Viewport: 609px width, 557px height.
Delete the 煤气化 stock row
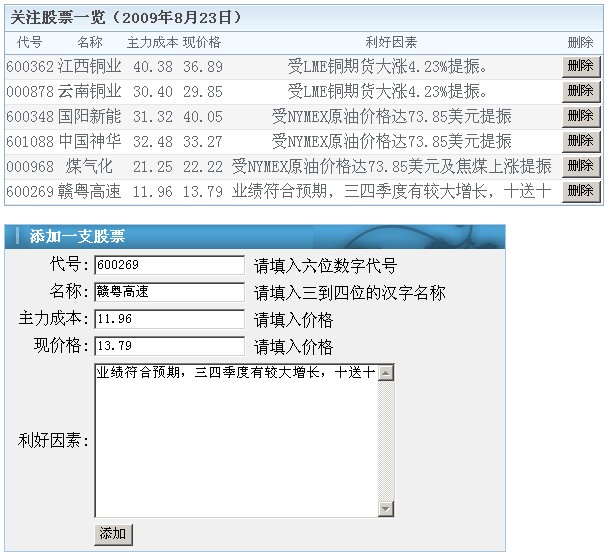pyautogui.click(x=581, y=166)
